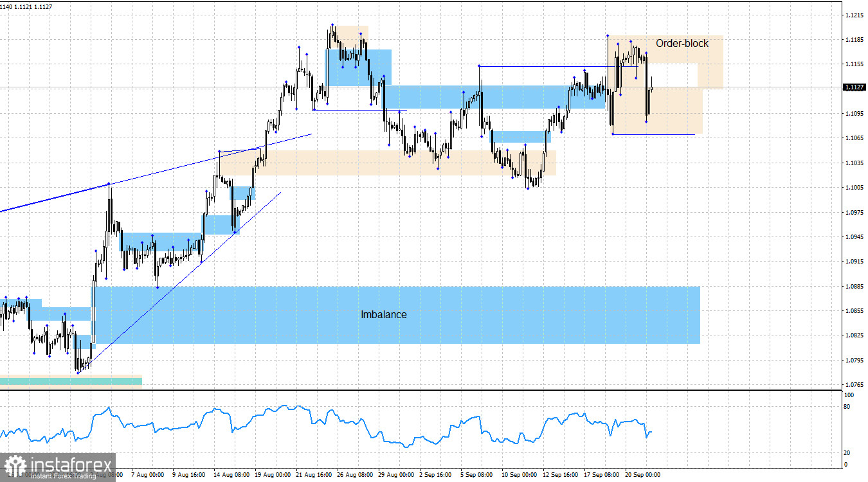This screenshot has width=868, height=482.
Task: Click the 10 Sep 00:00 time label
Action: tap(519, 475)
